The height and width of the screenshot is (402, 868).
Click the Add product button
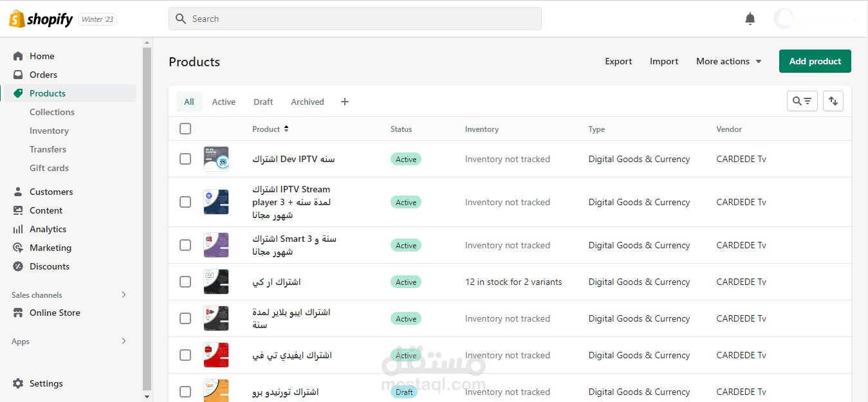815,60
